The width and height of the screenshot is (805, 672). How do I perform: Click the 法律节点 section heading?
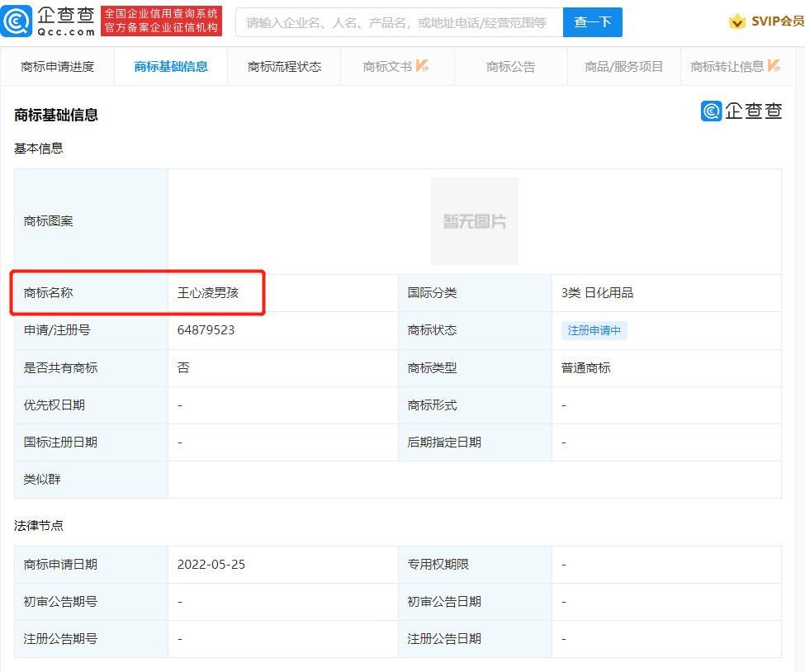pos(39,525)
